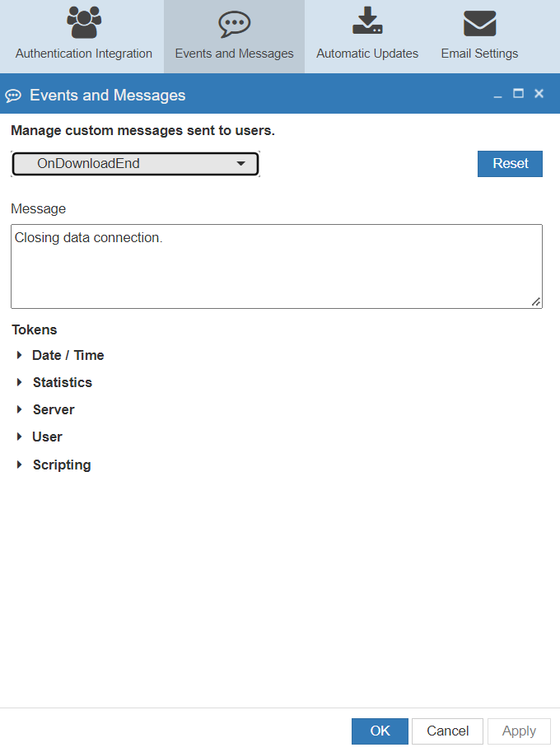Expand the User tokens arrow
The image size is (560, 752).
[19, 437]
